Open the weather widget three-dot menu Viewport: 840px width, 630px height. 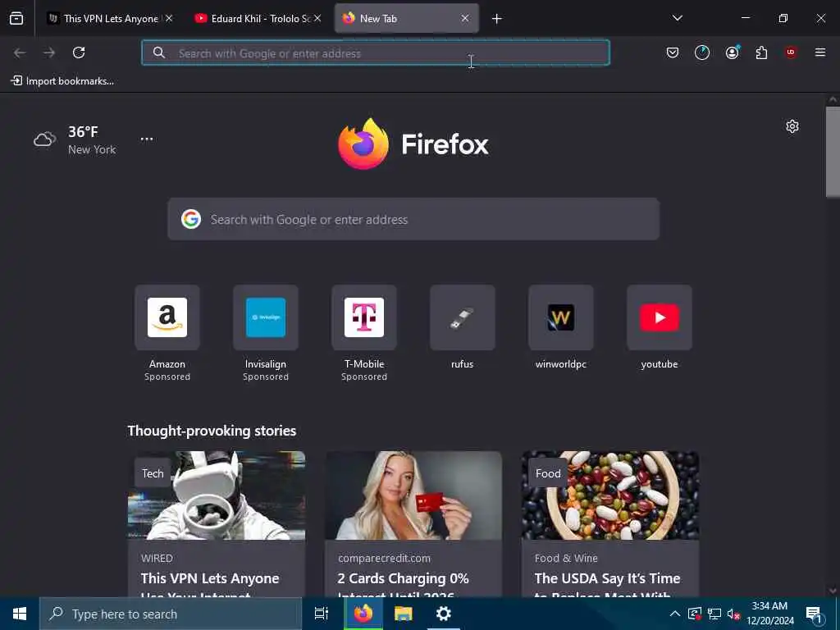(147, 139)
